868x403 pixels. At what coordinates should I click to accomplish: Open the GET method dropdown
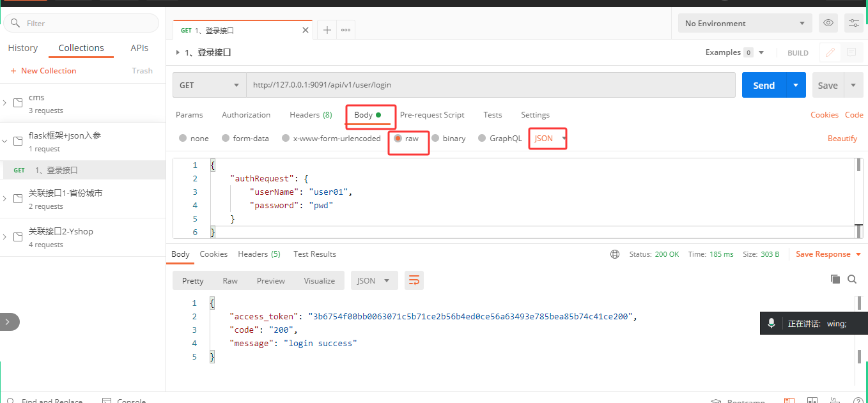pyautogui.click(x=210, y=85)
